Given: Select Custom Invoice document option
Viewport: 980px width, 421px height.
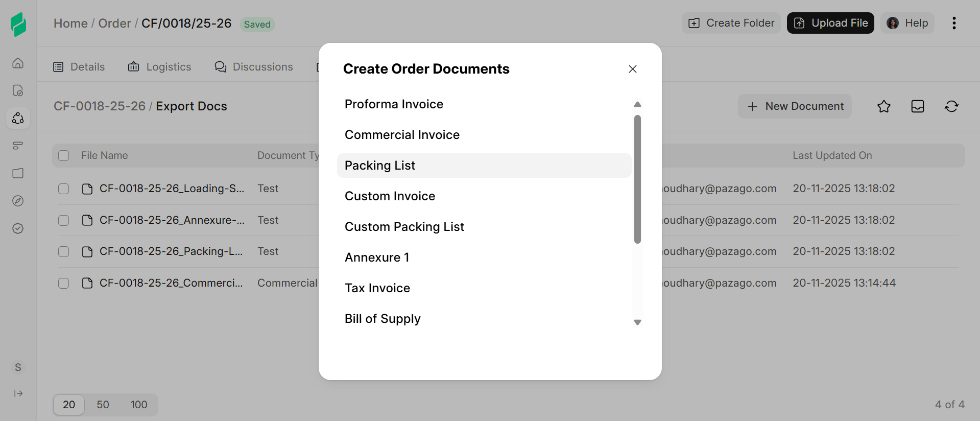Looking at the screenshot, I should [484, 196].
